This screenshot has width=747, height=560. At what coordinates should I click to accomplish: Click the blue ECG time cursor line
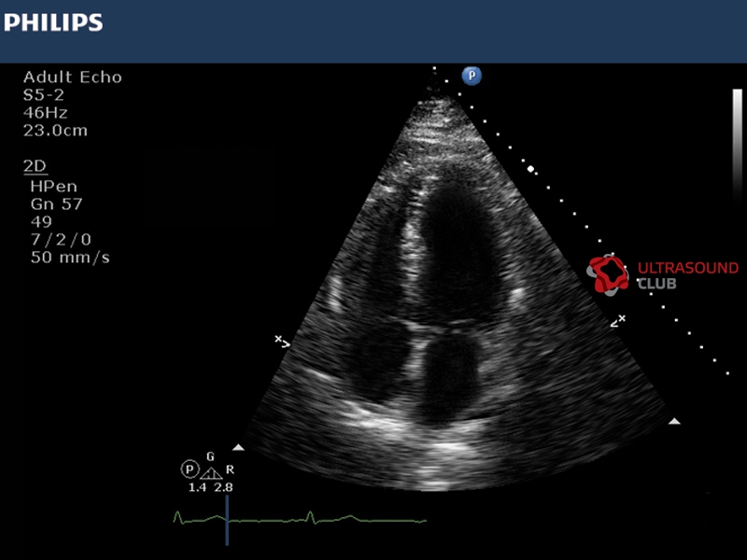tap(227, 520)
